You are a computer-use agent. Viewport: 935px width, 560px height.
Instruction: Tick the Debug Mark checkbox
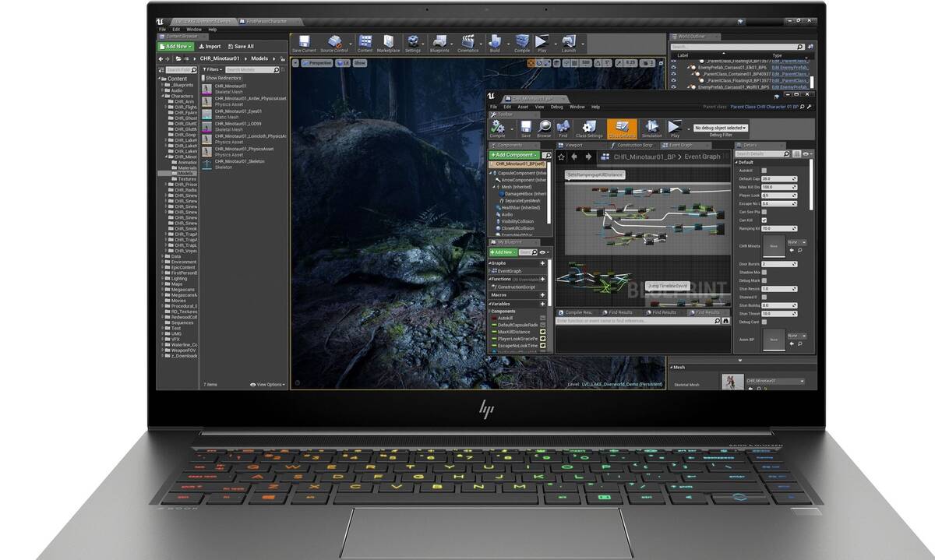coord(764,280)
